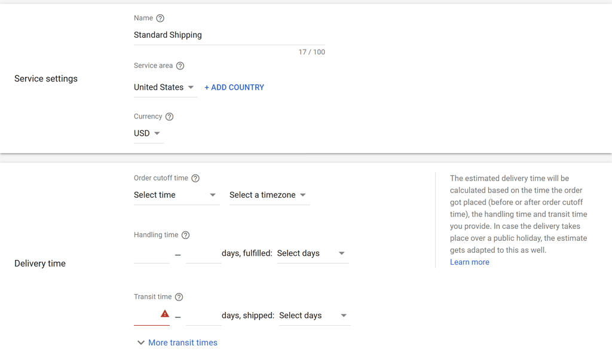Click the Currency help icon

(170, 117)
